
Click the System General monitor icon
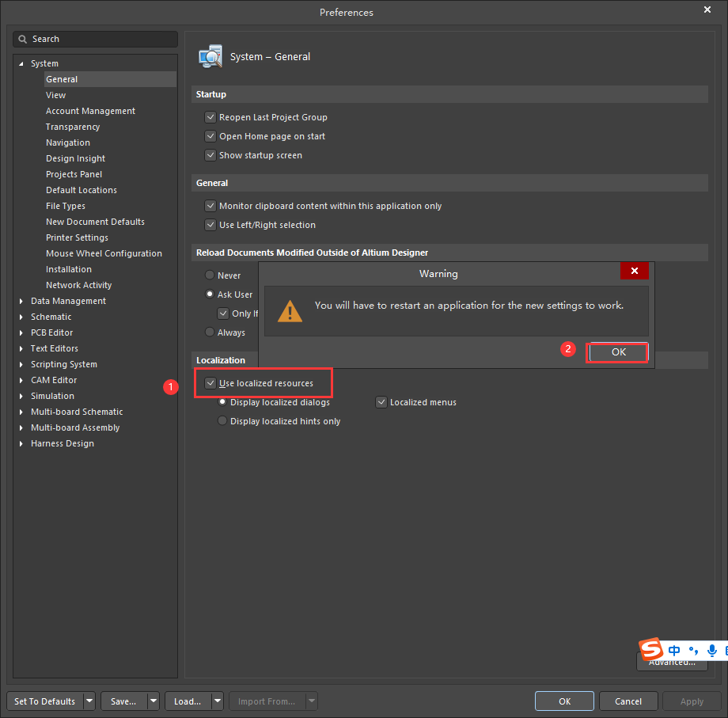coord(210,57)
